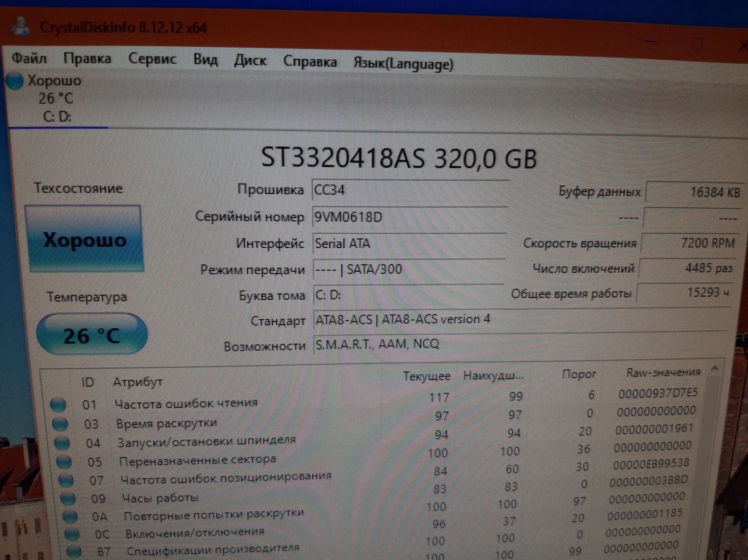The height and width of the screenshot is (560, 748).
Task: Click raw value 000000001185
Action: pyautogui.click(x=645, y=514)
